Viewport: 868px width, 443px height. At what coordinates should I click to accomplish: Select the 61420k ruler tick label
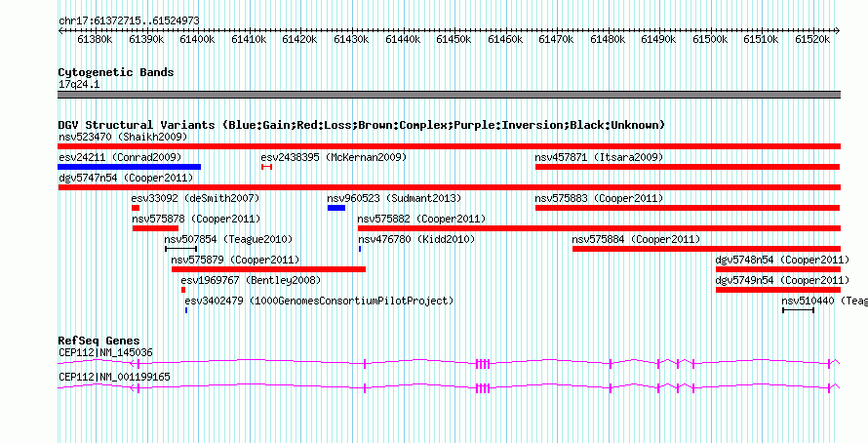(x=300, y=39)
